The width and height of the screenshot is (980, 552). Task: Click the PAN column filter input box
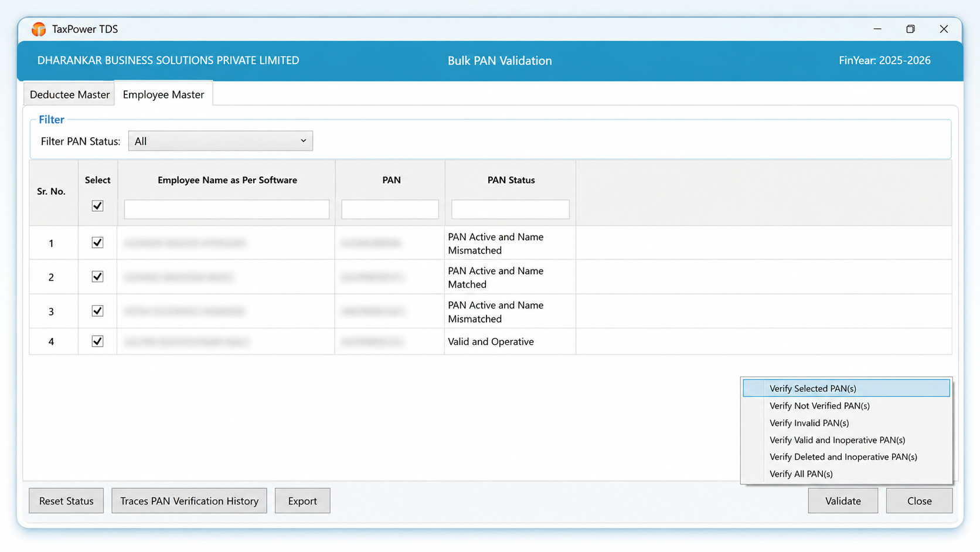pos(390,209)
